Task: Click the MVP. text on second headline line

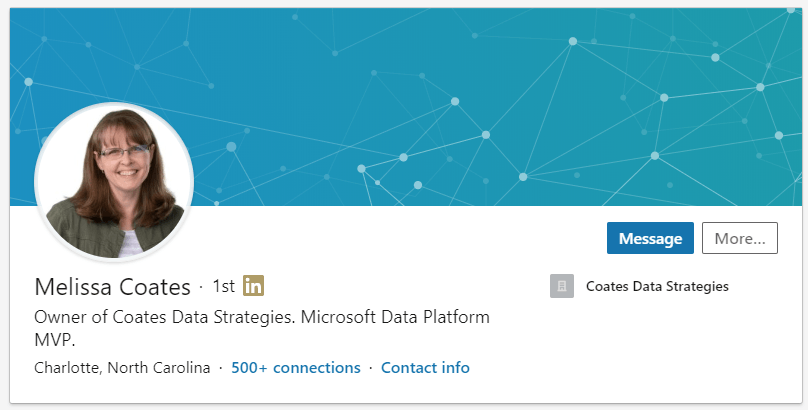Action: point(55,340)
